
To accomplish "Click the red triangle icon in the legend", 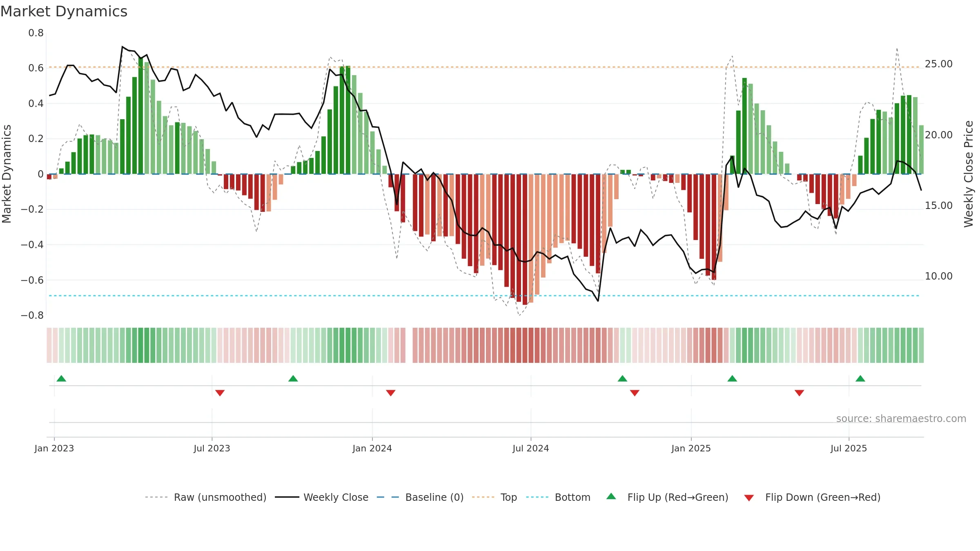I will pyautogui.click(x=749, y=498).
